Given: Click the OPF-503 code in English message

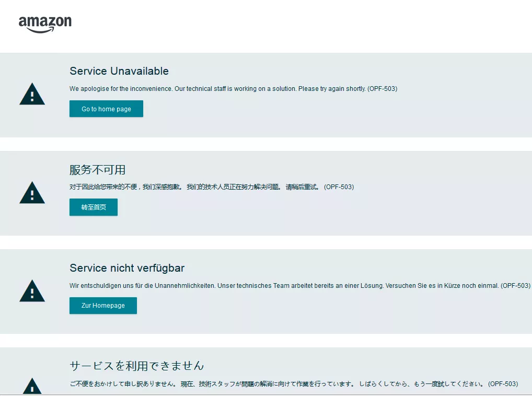Looking at the screenshot, I should pos(383,89).
